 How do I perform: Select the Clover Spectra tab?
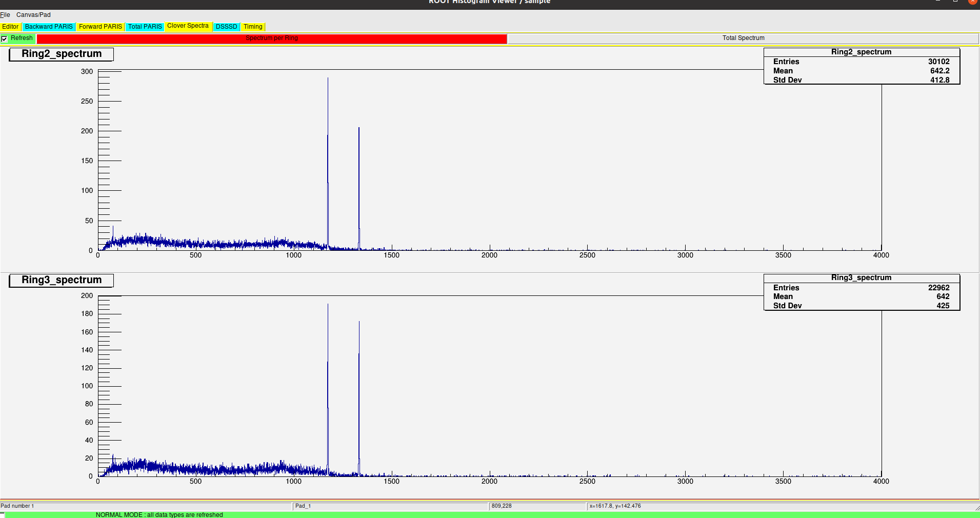point(188,26)
